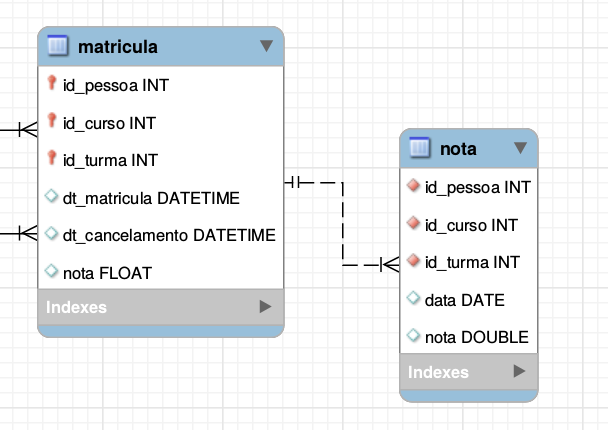This screenshot has height=430, width=608.
Task: Click diamond icon beside data DATE column
Action: click(413, 299)
